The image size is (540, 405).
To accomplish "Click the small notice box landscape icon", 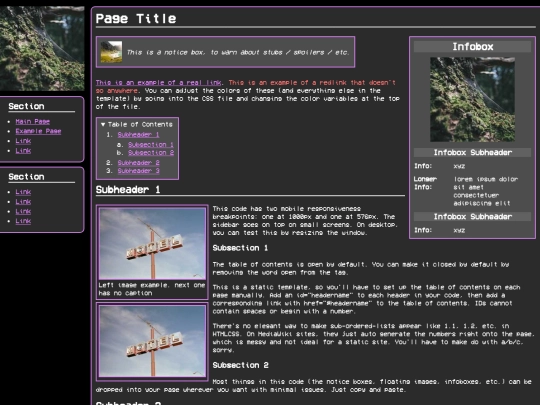I will [x=111, y=52].
